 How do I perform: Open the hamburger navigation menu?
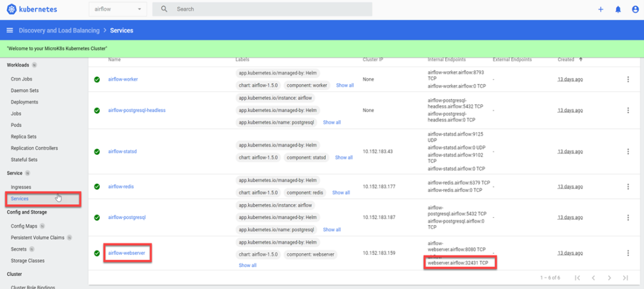pos(9,30)
